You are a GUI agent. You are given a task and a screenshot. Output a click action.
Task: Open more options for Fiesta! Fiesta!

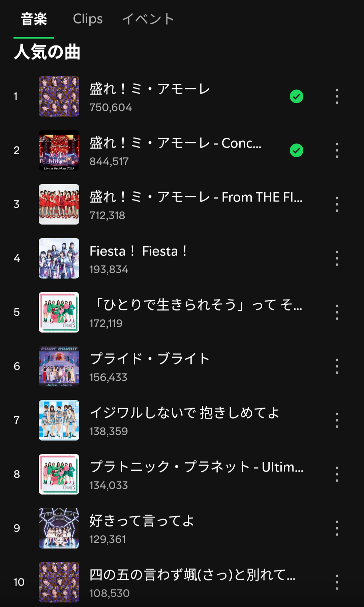337,258
